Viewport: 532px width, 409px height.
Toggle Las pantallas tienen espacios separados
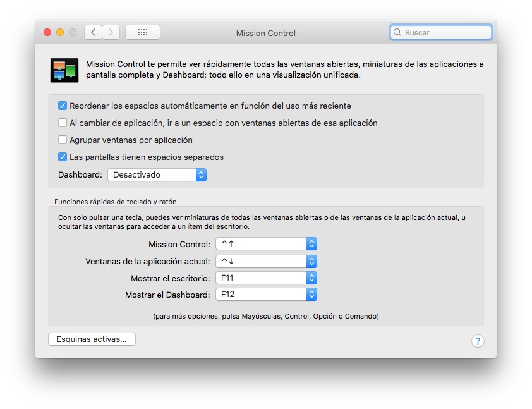click(x=63, y=157)
